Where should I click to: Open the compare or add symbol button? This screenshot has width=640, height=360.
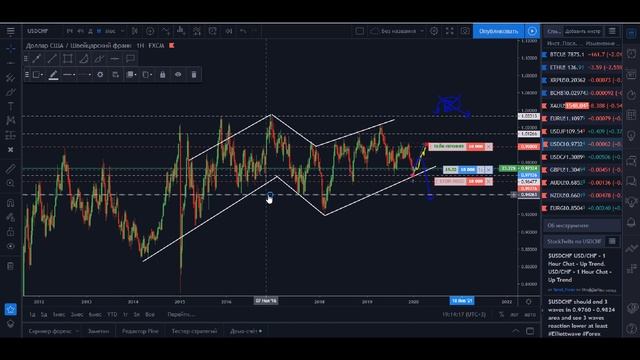point(150,31)
